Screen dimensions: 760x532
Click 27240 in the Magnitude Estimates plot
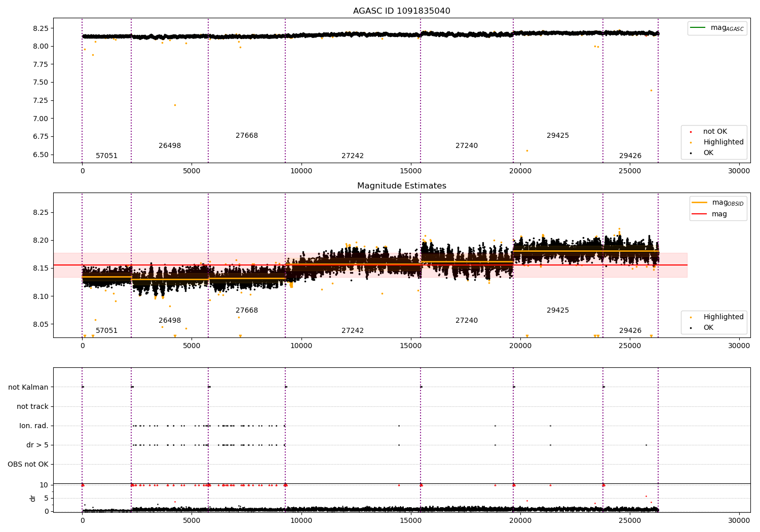467,321
